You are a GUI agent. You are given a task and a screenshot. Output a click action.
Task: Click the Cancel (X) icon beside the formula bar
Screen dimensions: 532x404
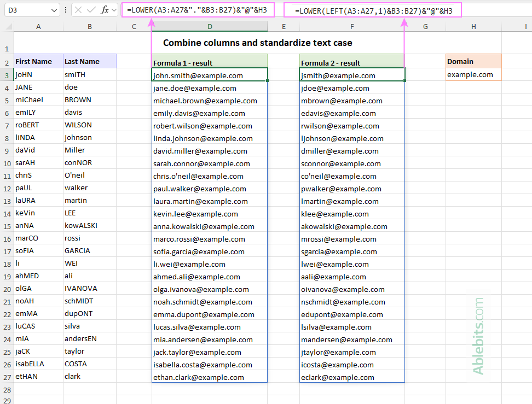click(x=78, y=10)
